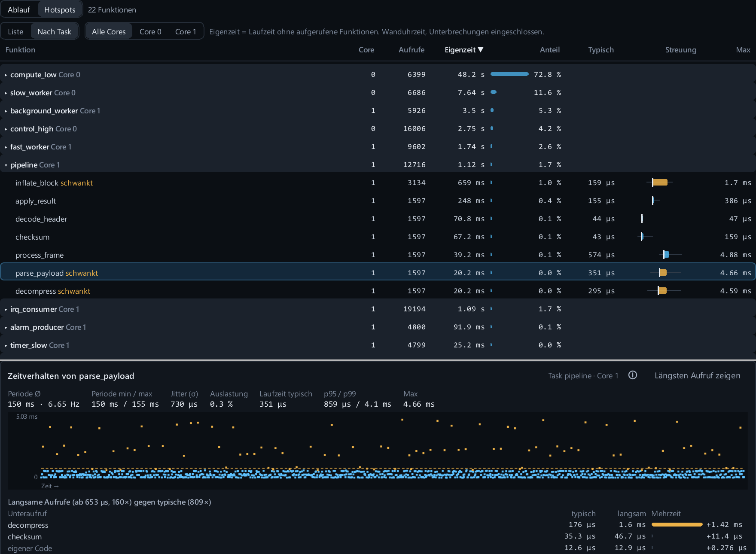
Task: Click the Jitter value 730 µs
Action: pos(184,404)
